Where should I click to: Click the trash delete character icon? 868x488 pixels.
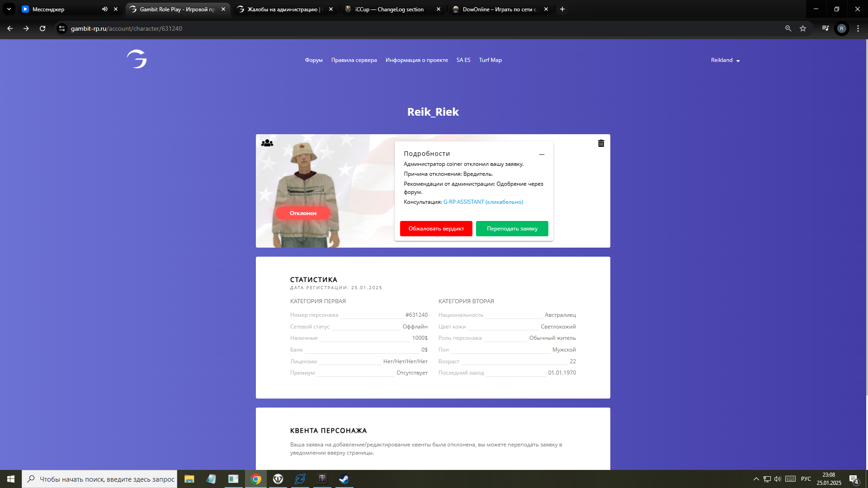[601, 143]
